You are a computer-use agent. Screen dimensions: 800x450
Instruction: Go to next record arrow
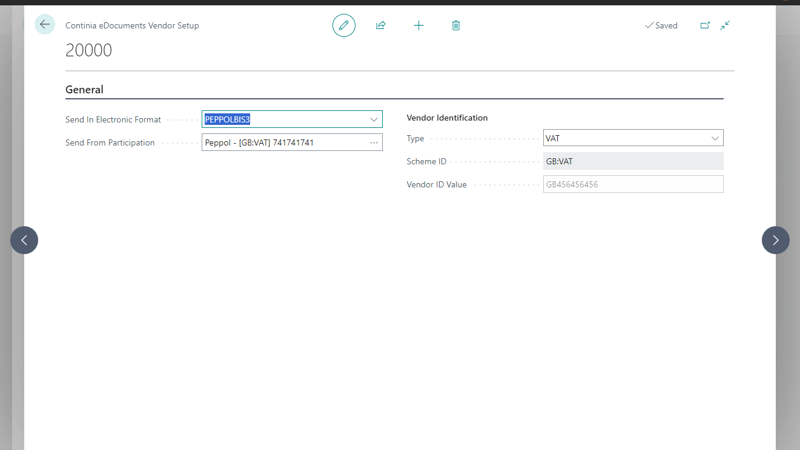click(775, 240)
